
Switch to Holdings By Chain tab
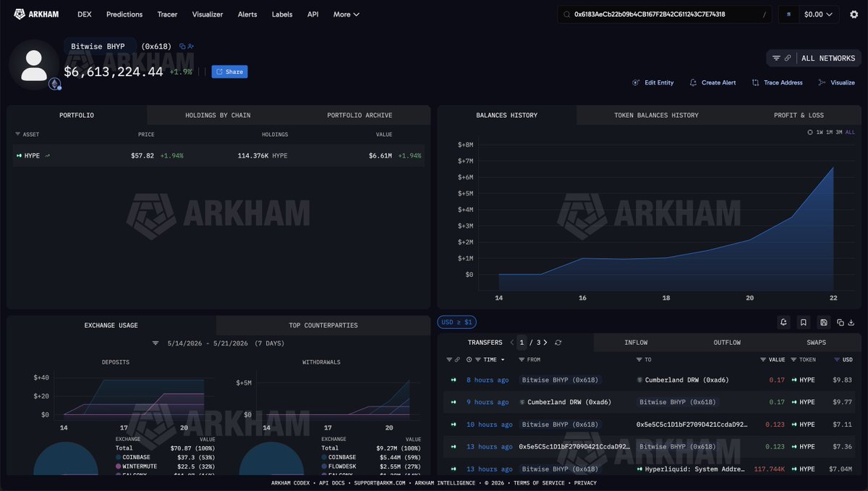tap(218, 115)
